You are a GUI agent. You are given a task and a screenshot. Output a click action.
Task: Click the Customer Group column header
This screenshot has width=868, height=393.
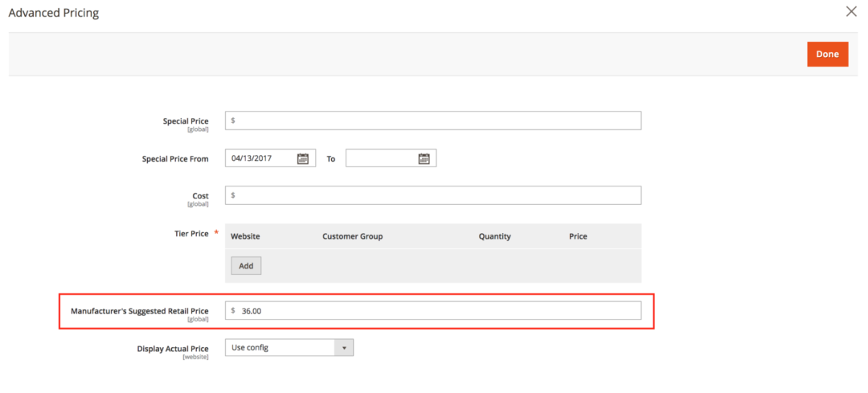coord(352,236)
